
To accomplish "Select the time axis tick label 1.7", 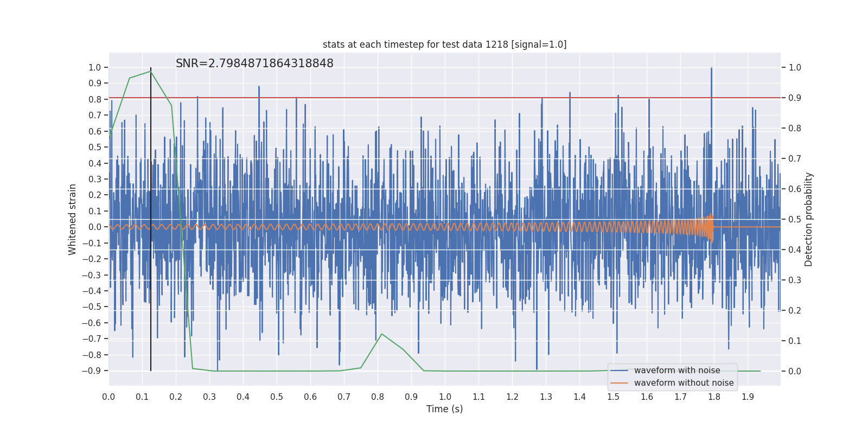I will click(680, 397).
